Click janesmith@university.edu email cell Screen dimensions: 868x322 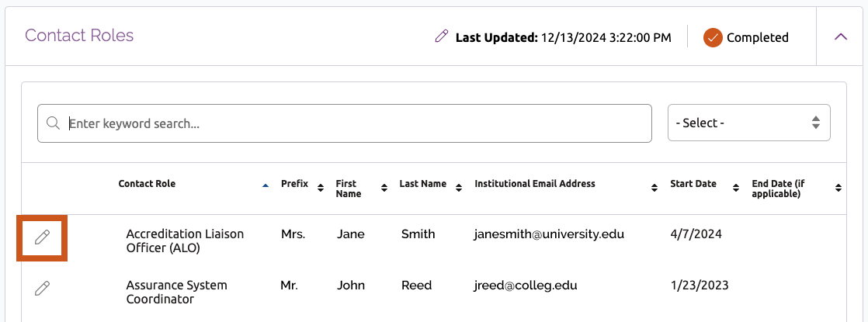(x=549, y=234)
